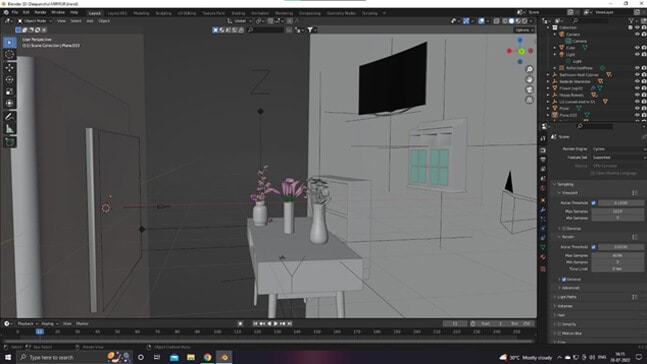Select the Scale tool in the left toolbar

click(x=9, y=92)
